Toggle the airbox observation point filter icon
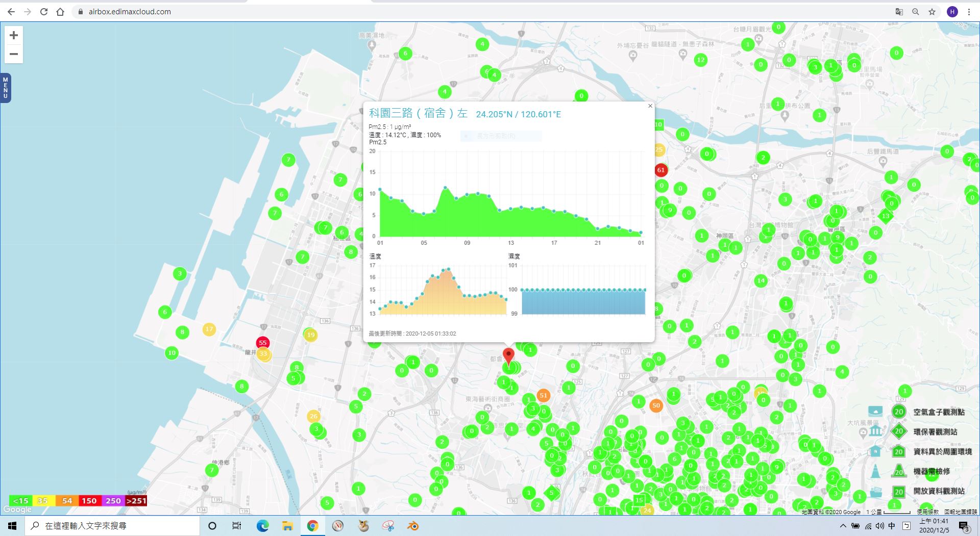 tap(875, 411)
